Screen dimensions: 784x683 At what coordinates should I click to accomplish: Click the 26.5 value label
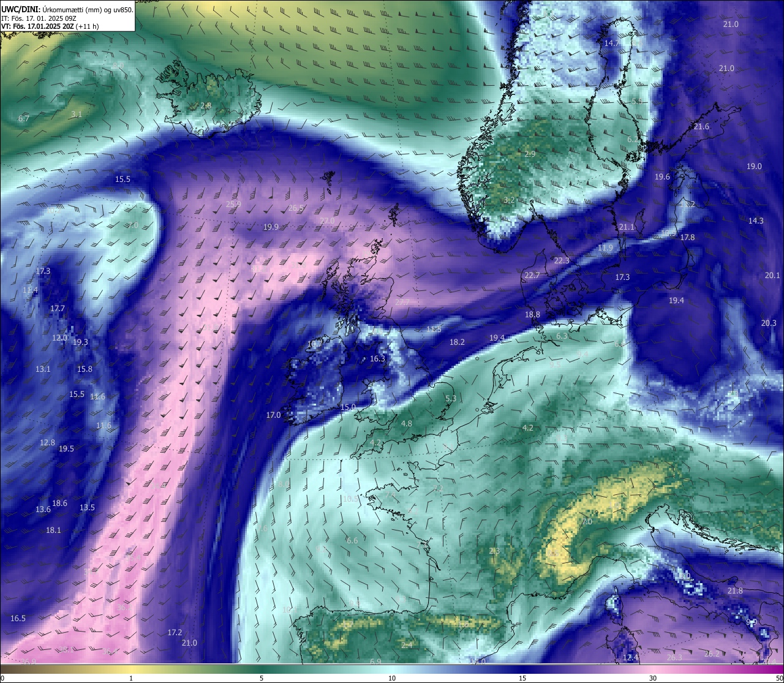[296, 208]
